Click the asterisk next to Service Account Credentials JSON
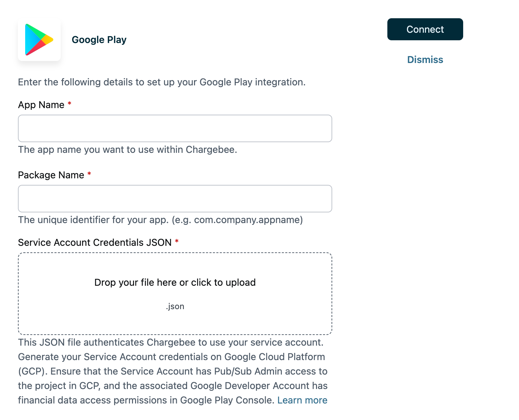 [177, 241]
